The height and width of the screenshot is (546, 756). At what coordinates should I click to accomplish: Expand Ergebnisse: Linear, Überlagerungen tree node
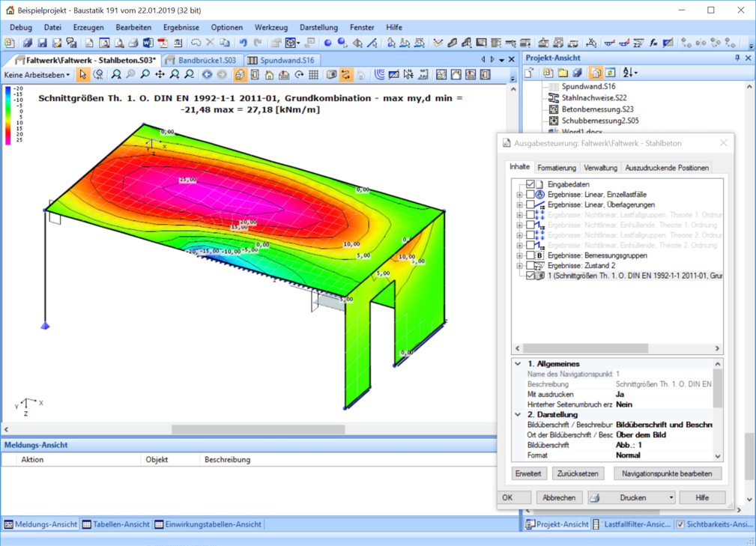(519, 204)
